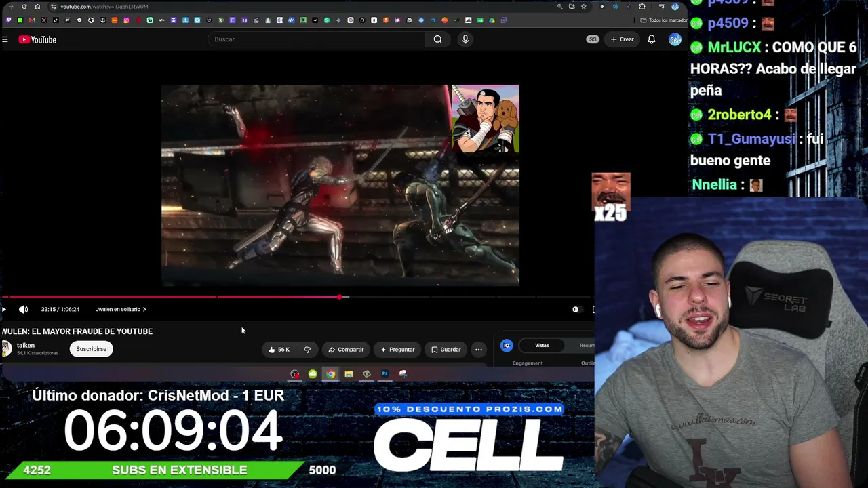This screenshot has width=868, height=488.
Task: Share the video with Compartir
Action: point(346,350)
